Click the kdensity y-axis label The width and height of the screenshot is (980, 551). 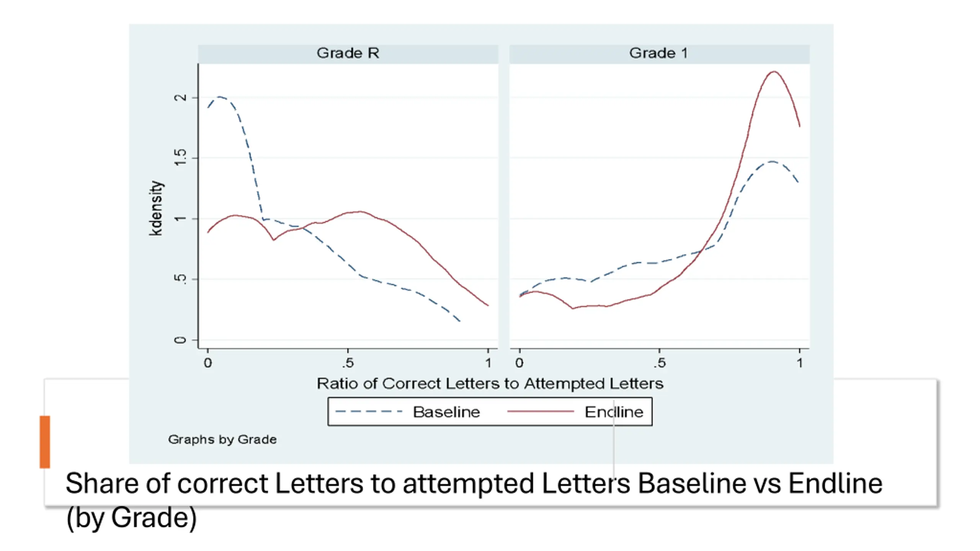(156, 209)
